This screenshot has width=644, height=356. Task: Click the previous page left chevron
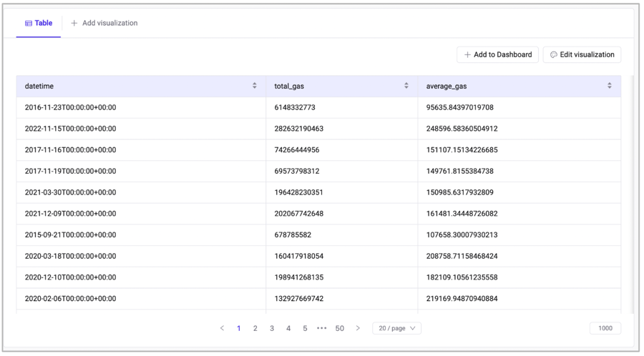[222, 328]
